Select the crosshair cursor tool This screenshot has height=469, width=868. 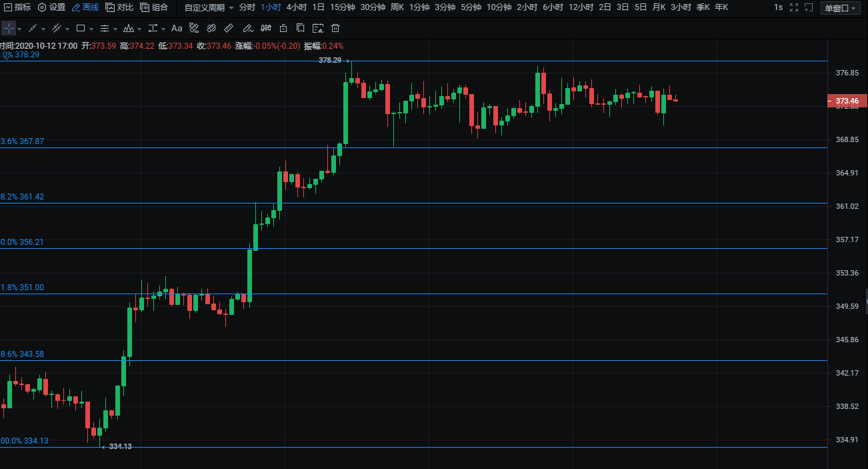[x=8, y=29]
